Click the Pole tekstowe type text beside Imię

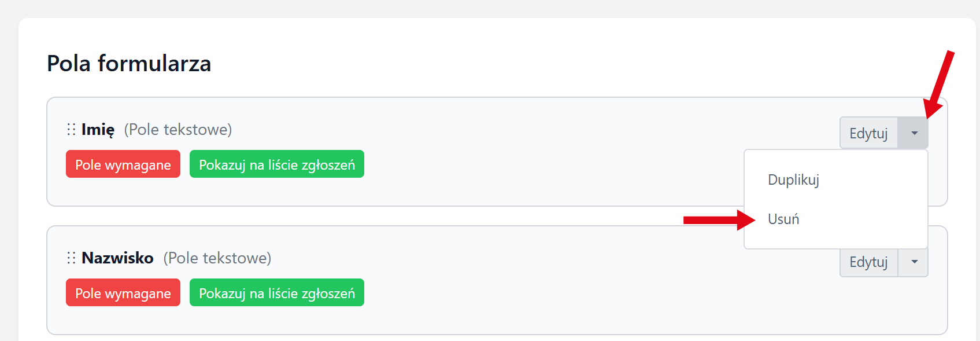(178, 130)
